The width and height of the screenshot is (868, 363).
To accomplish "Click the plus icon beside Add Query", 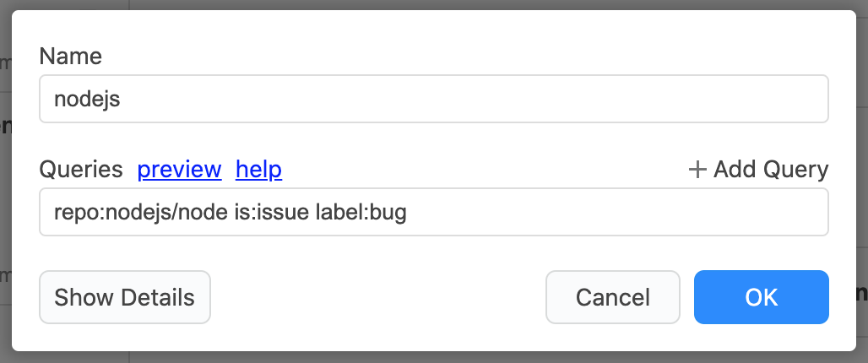I will 697,170.
